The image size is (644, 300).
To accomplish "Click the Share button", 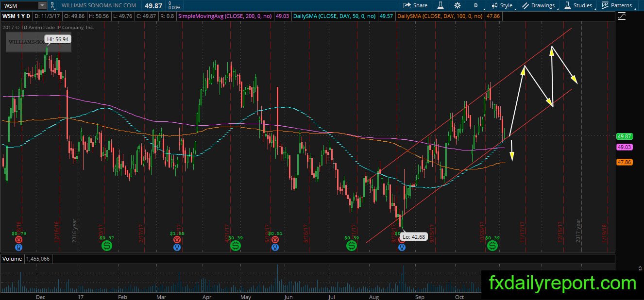I will click(x=416, y=5).
